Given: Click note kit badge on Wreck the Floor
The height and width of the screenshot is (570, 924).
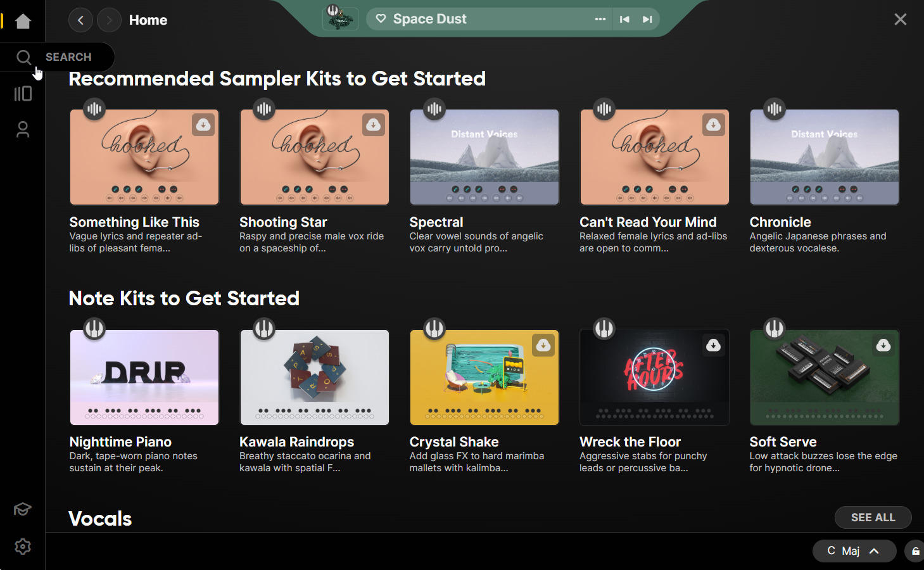Looking at the screenshot, I should 604,329.
